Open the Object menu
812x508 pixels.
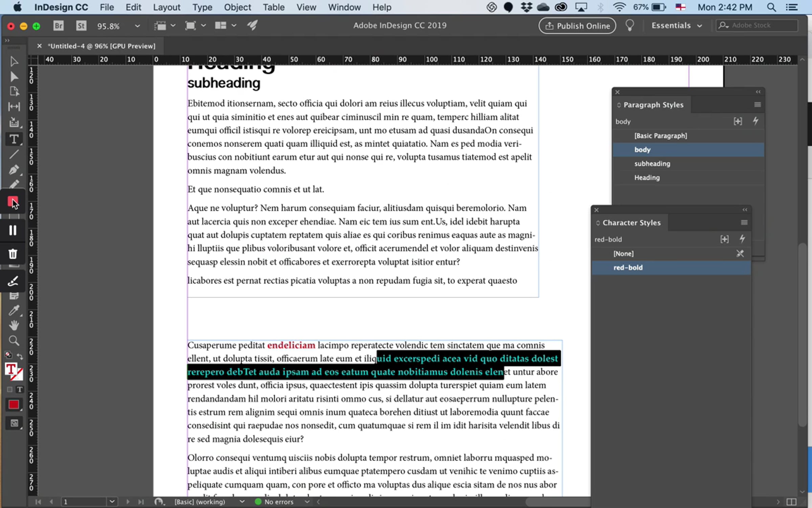tap(238, 7)
